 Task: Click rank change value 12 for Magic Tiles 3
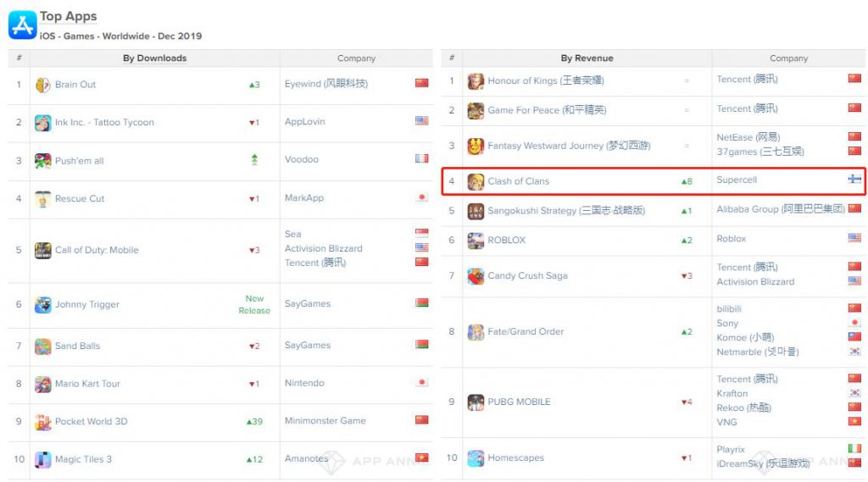pos(254,459)
